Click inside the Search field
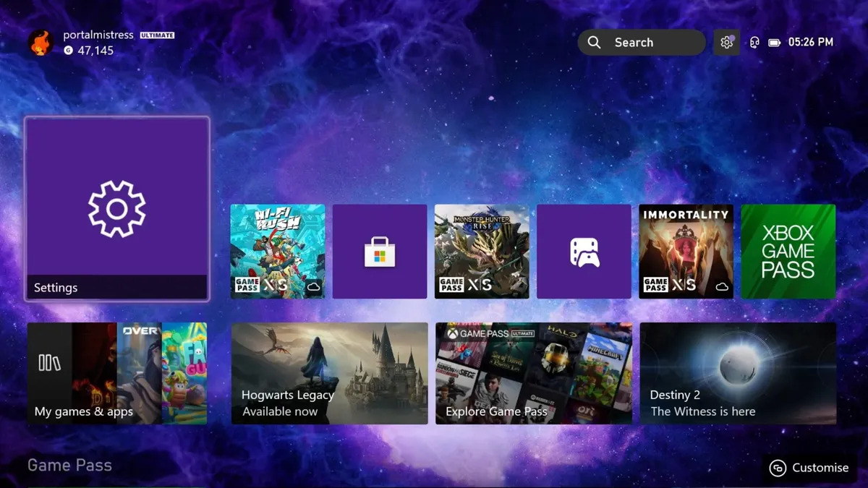 pos(644,42)
